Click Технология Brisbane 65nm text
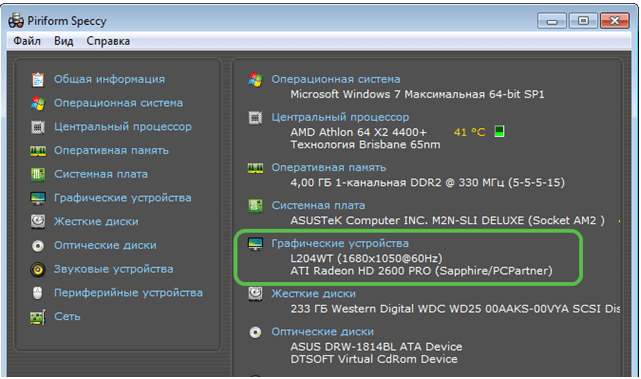The image size is (641, 379). [365, 145]
